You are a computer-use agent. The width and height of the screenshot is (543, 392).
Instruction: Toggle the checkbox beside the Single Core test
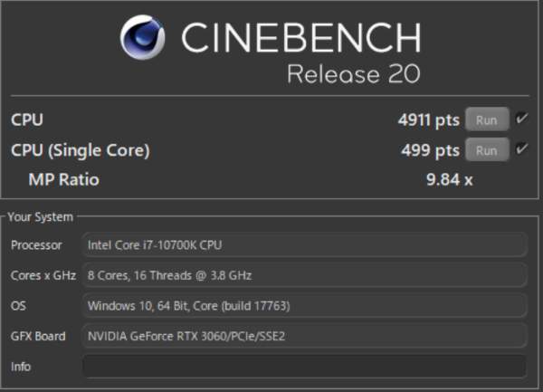[521, 148]
